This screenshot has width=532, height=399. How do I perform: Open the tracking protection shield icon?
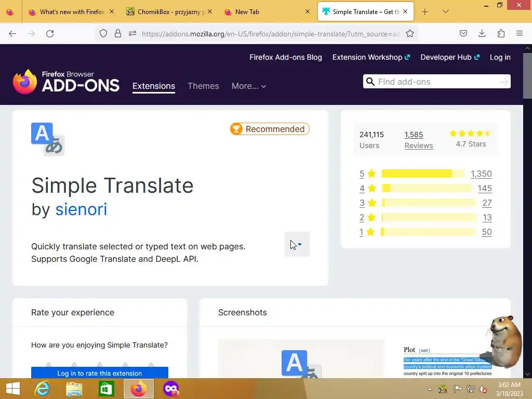pyautogui.click(x=103, y=33)
